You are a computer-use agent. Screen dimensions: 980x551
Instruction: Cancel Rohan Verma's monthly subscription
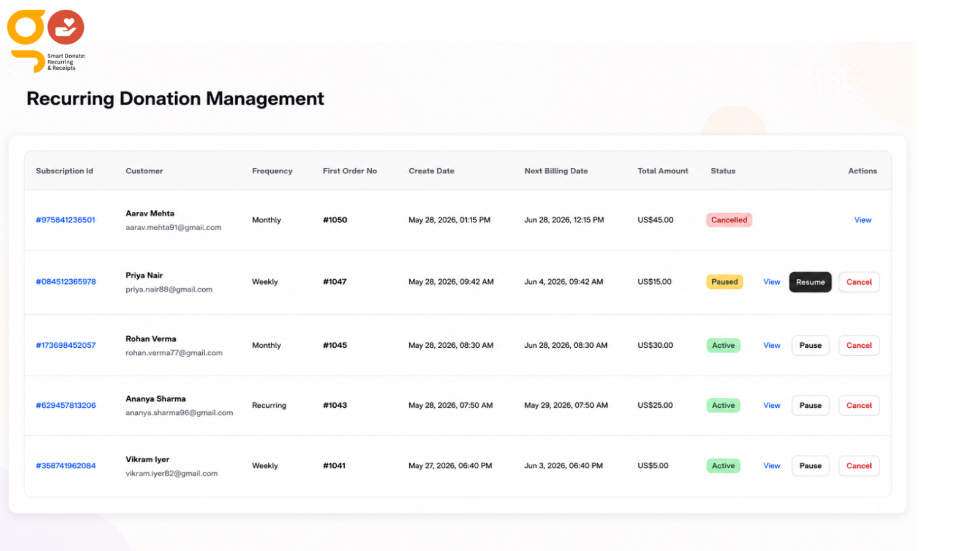point(859,345)
